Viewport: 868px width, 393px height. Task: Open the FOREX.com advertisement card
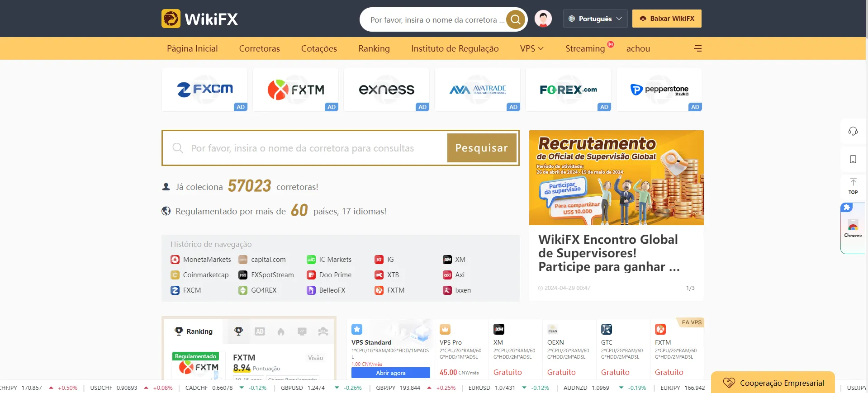pyautogui.click(x=568, y=90)
